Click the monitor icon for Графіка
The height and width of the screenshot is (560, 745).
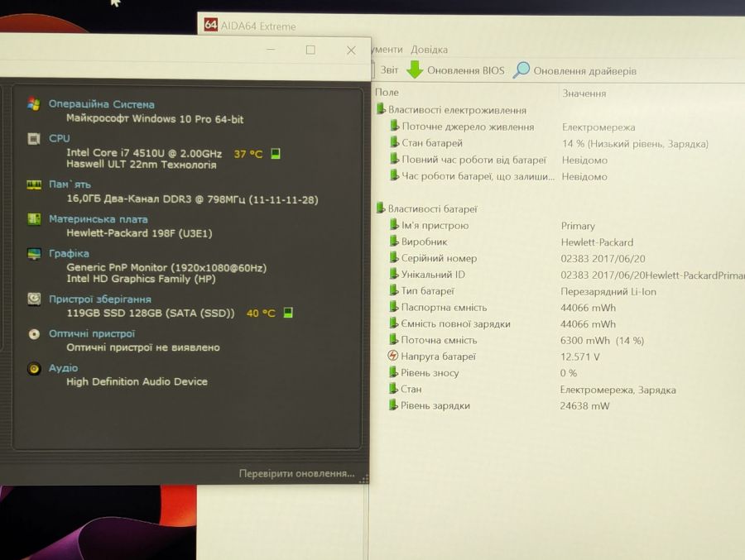pos(34,254)
